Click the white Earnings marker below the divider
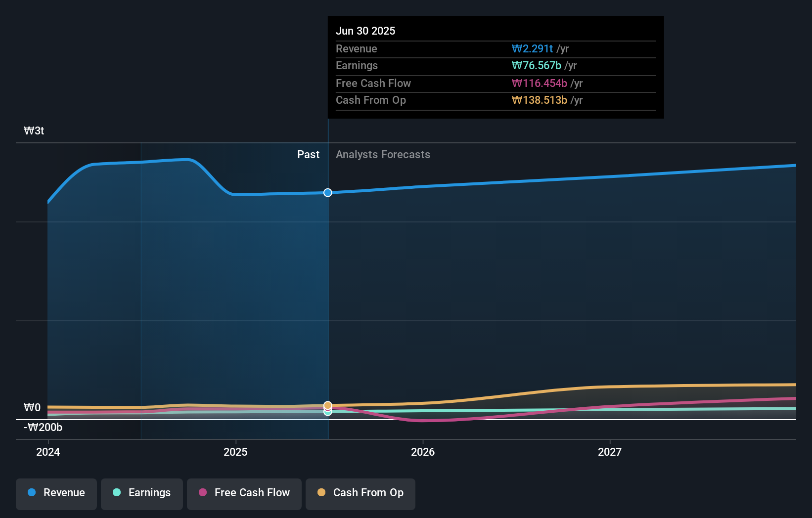Image resolution: width=812 pixels, height=518 pixels. (327, 412)
